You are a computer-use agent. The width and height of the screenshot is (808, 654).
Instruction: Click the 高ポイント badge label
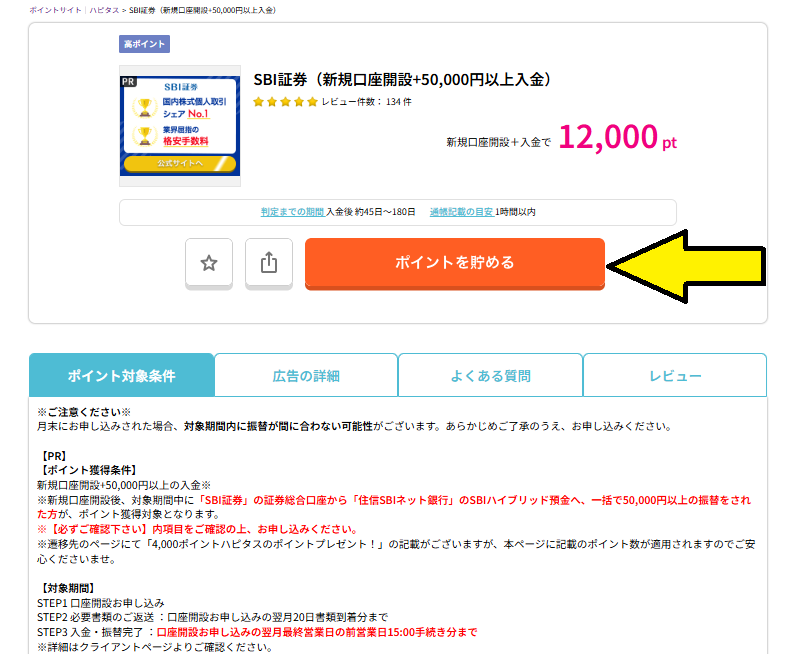click(144, 44)
